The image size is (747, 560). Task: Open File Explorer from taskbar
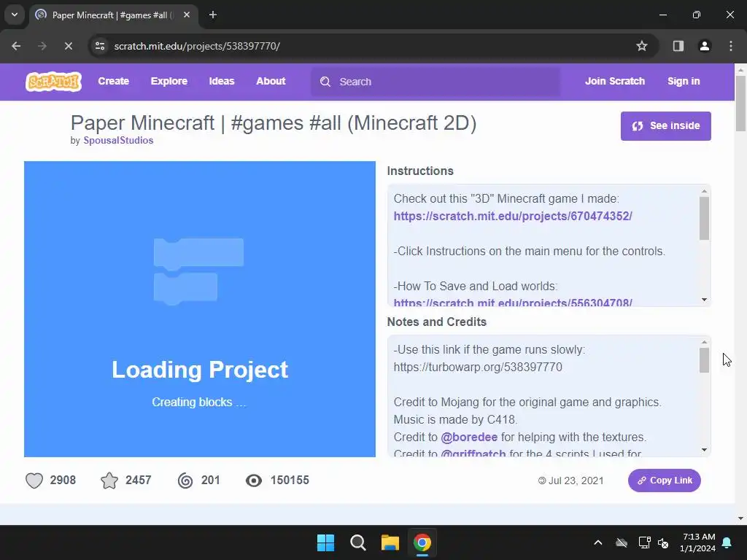click(390, 542)
